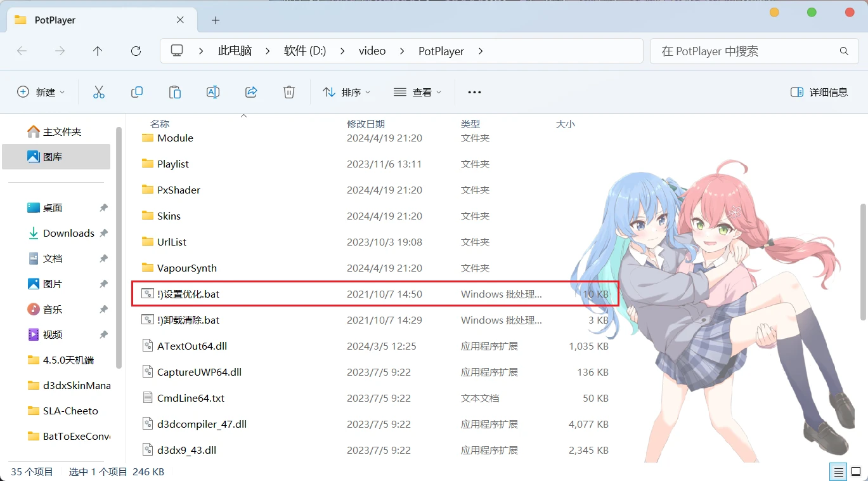Select the Skins folder row
Screen dimensions: 868x481
(x=374, y=216)
